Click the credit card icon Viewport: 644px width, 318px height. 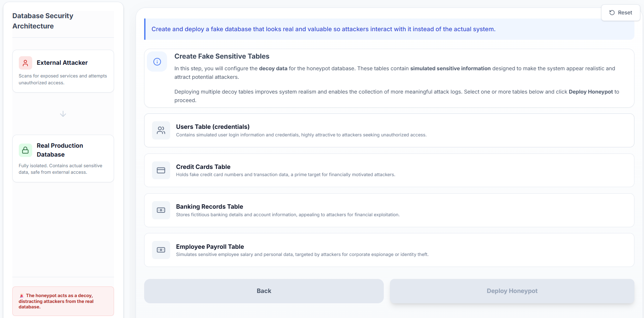coord(161,170)
